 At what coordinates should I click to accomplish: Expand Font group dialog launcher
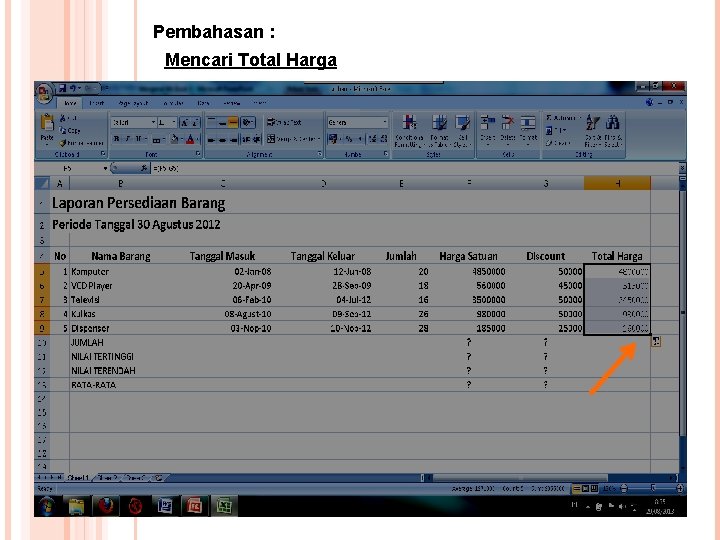click(x=198, y=154)
